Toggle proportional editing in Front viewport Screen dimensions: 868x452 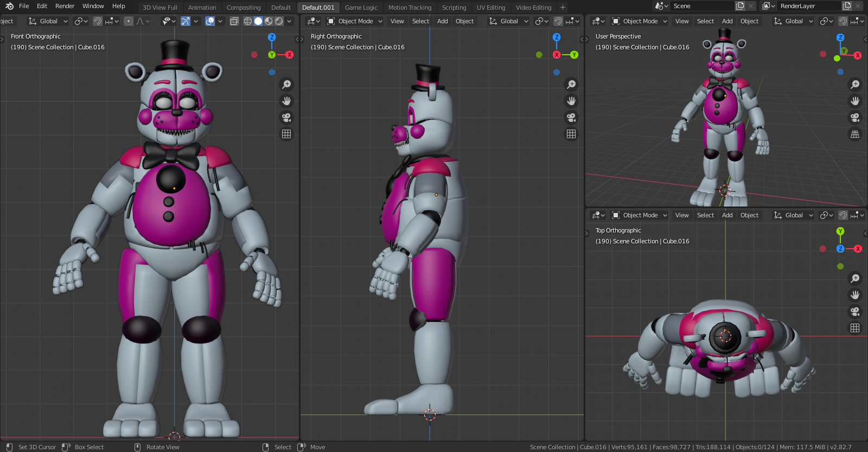129,21
